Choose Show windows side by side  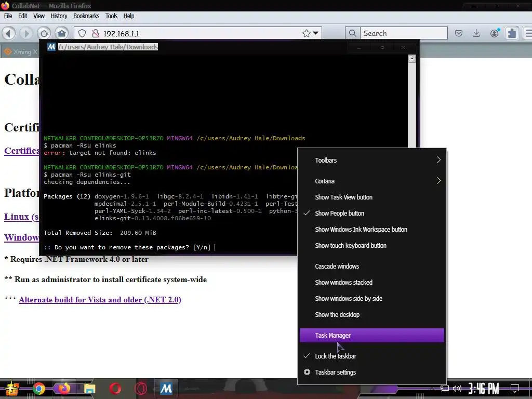372,298
